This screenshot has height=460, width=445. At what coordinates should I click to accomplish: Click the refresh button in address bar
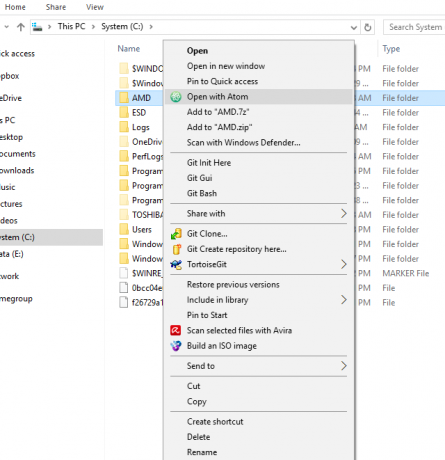pos(368,27)
